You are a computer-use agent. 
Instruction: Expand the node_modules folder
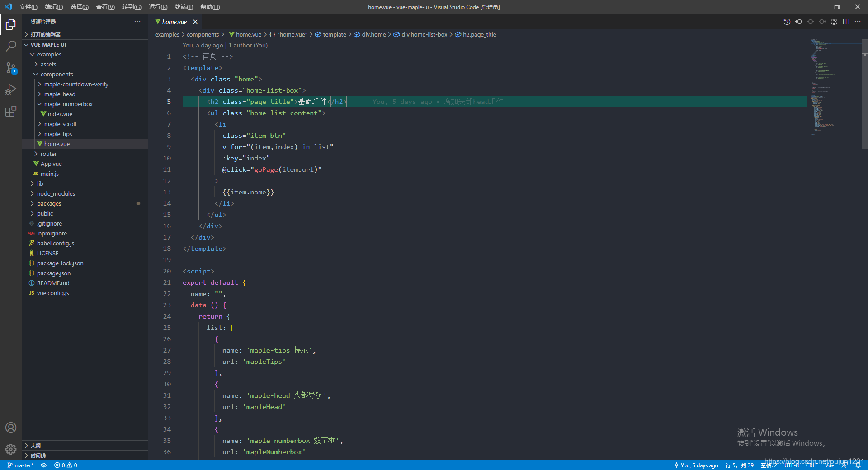[85, 193]
